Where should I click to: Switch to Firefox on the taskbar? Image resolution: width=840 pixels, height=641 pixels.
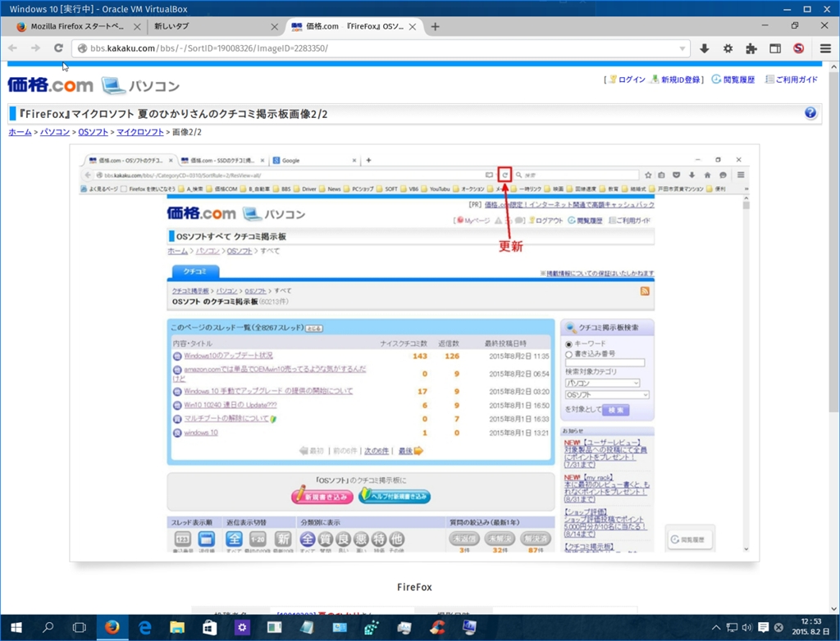(x=112, y=627)
